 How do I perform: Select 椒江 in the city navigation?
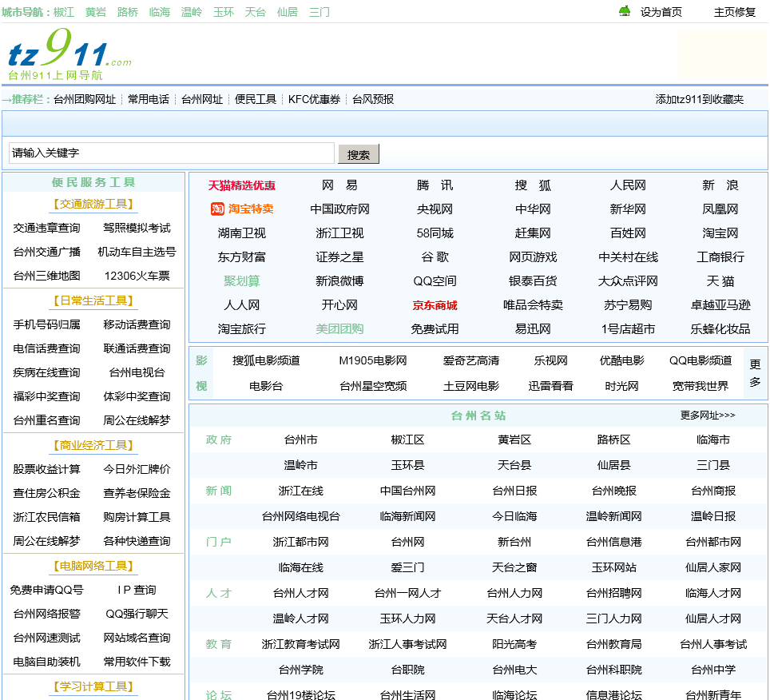[x=64, y=12]
